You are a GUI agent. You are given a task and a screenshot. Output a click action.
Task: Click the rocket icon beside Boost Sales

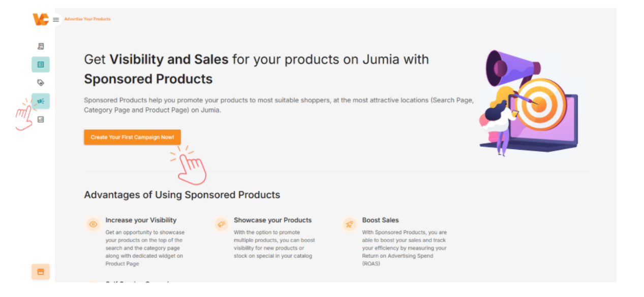pyautogui.click(x=349, y=224)
